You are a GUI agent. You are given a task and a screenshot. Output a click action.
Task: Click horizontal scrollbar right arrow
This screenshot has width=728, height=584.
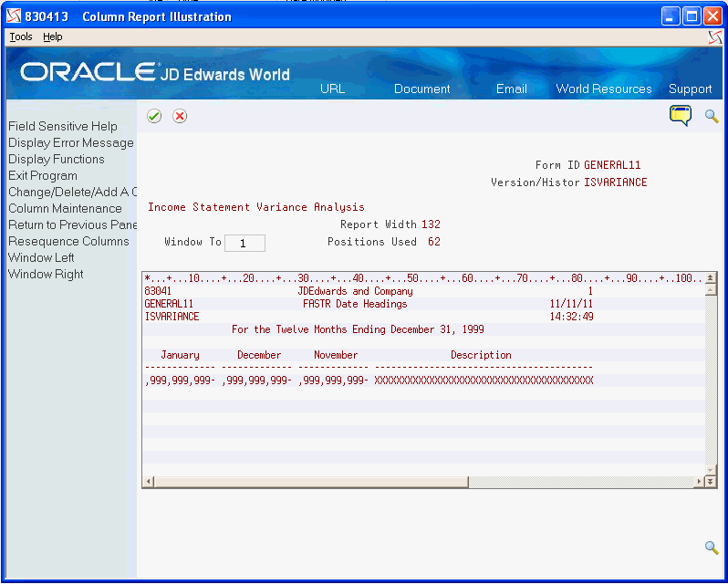click(699, 482)
